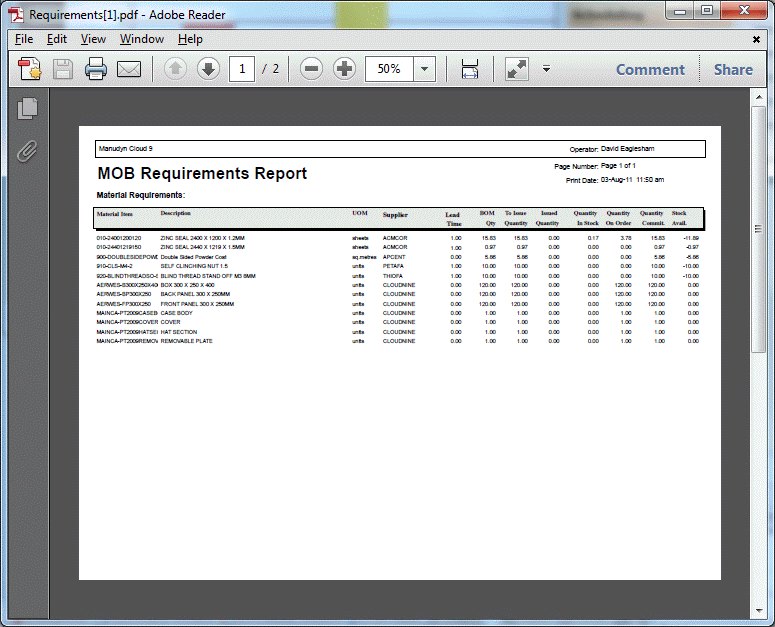Open the Page Thumbnails side panel
The image size is (775, 627).
click(27, 109)
